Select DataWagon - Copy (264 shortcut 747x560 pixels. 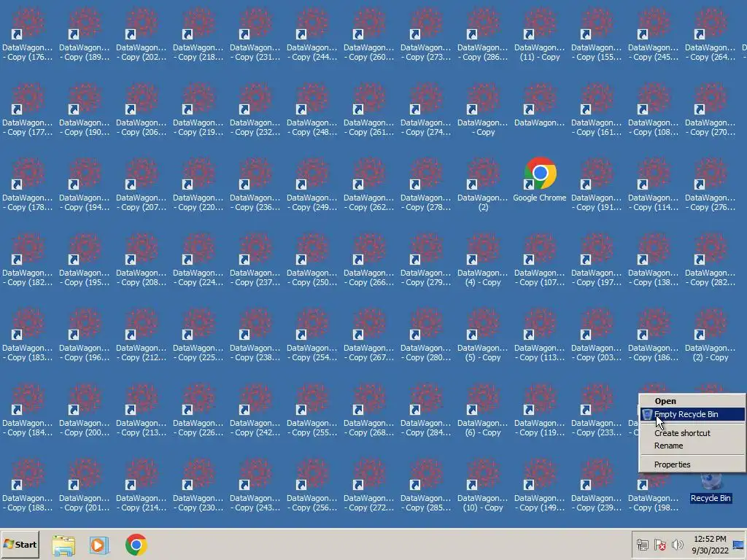(711, 34)
